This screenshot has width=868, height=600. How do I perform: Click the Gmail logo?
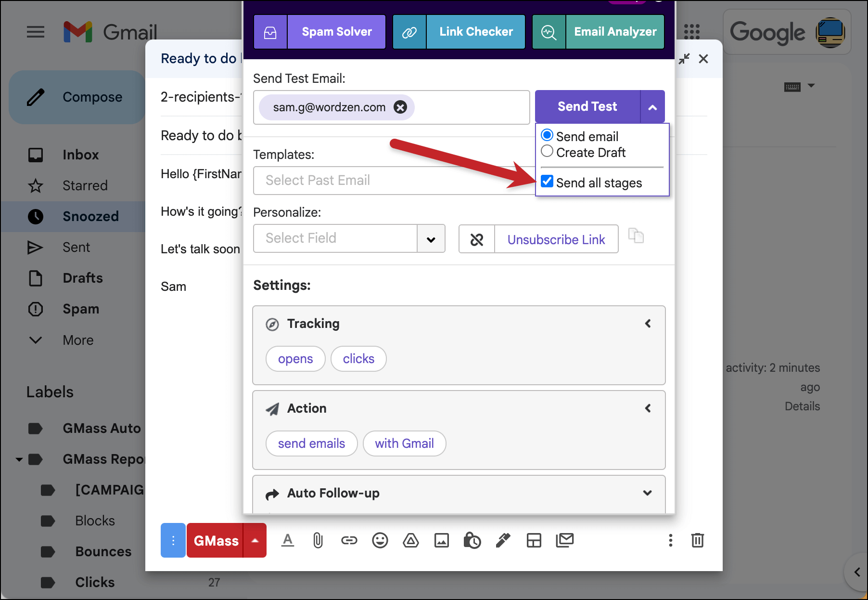pos(110,32)
